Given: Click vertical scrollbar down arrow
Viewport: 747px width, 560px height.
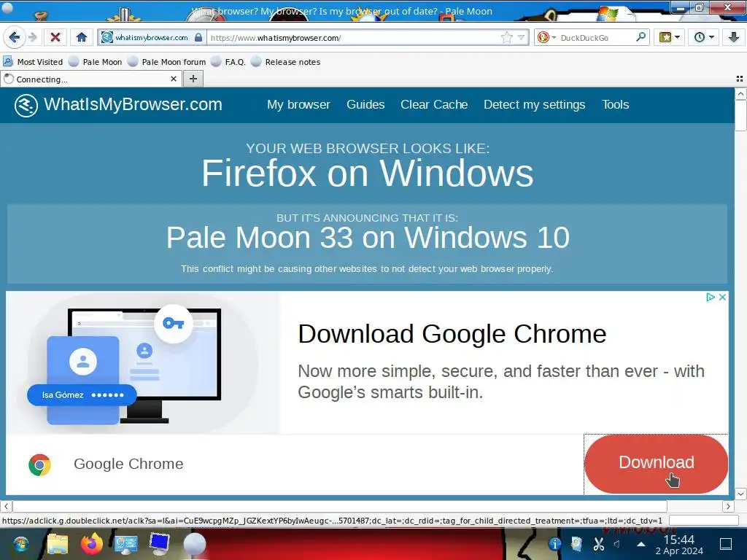Looking at the screenshot, I should [740, 494].
